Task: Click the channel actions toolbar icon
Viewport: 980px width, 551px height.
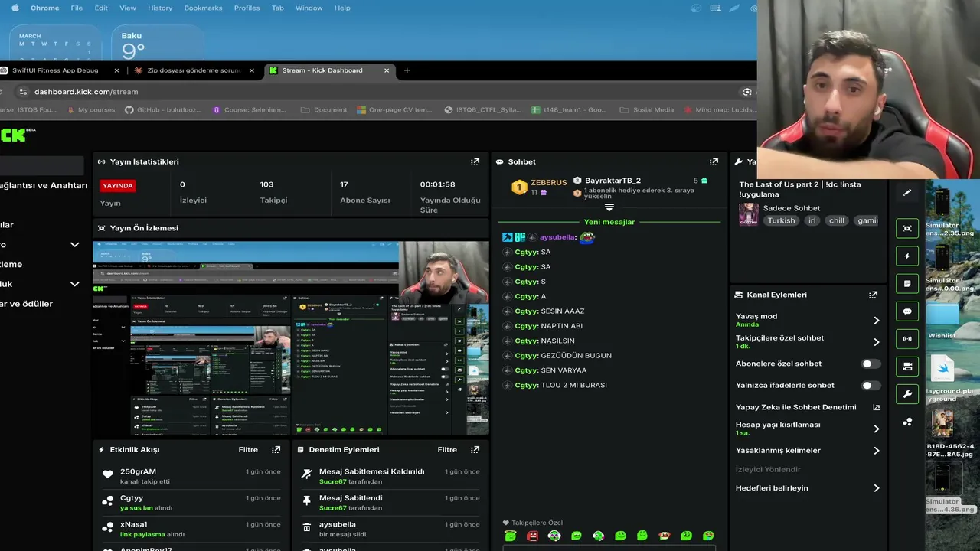Action: 907,367
